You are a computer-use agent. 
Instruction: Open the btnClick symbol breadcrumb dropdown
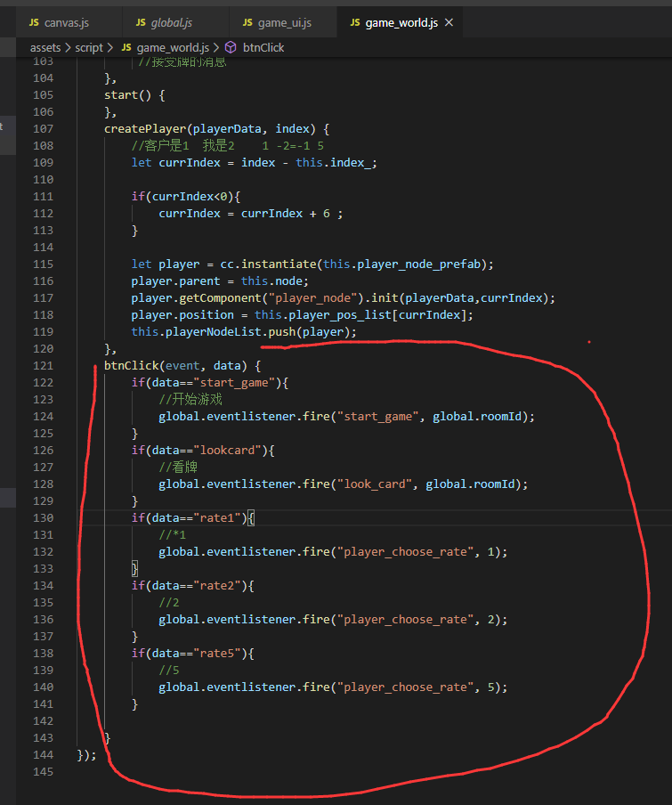click(x=263, y=47)
